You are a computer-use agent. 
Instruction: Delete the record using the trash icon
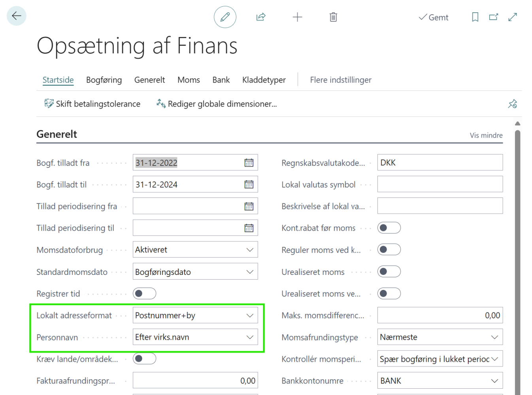(x=333, y=17)
